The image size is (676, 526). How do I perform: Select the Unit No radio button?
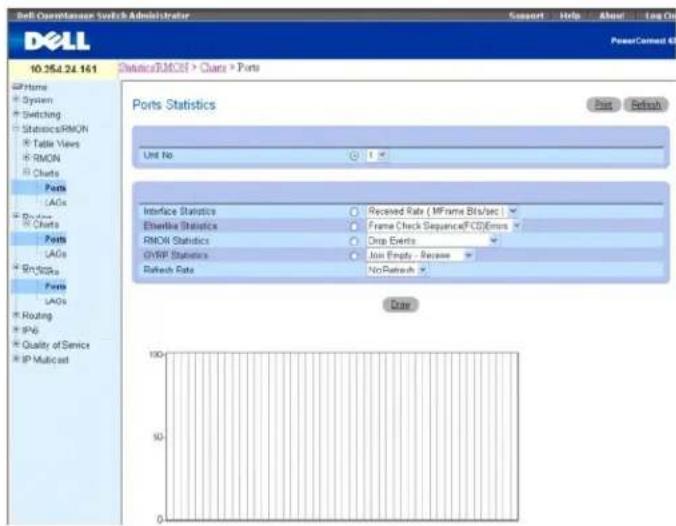tap(354, 156)
